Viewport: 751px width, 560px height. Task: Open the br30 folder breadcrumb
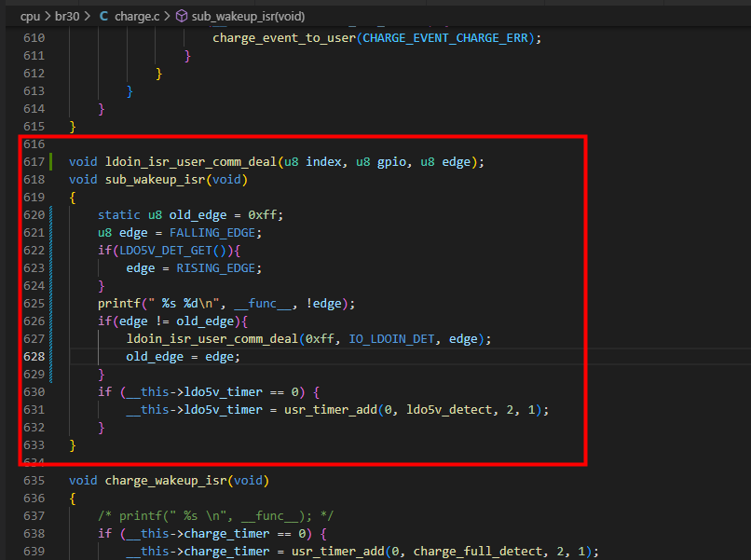pyautogui.click(x=67, y=16)
